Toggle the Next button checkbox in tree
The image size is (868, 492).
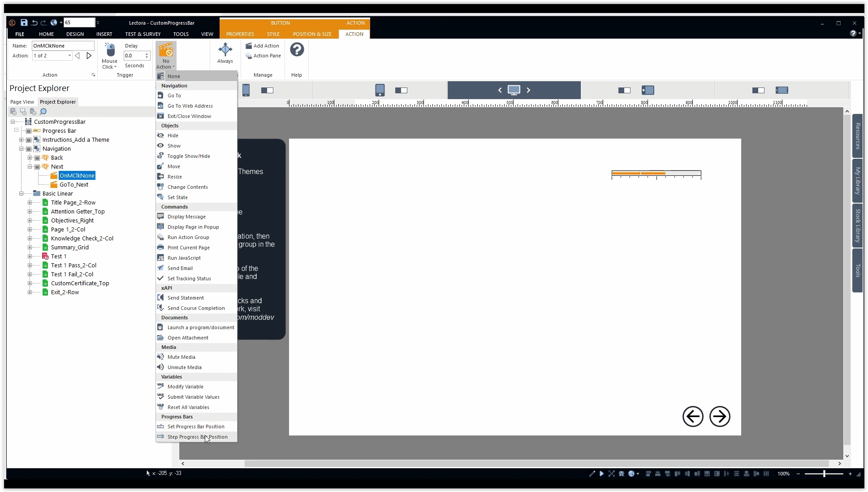[x=37, y=167]
